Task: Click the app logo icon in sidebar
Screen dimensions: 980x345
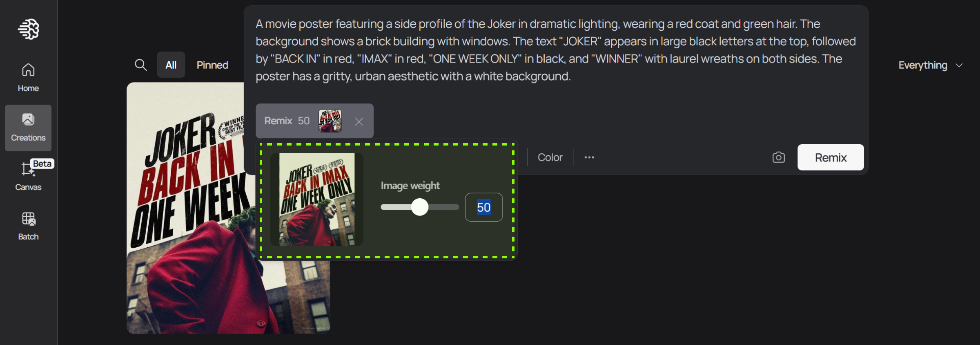Action: pyautogui.click(x=28, y=29)
